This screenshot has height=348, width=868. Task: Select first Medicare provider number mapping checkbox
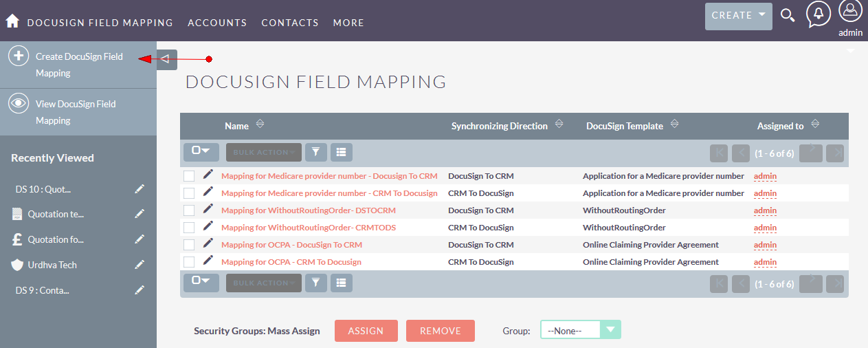point(189,176)
